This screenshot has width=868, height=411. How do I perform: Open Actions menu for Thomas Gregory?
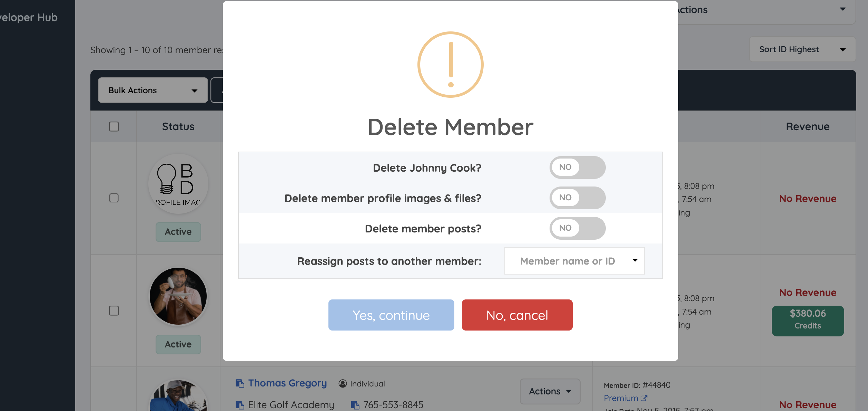(550, 391)
